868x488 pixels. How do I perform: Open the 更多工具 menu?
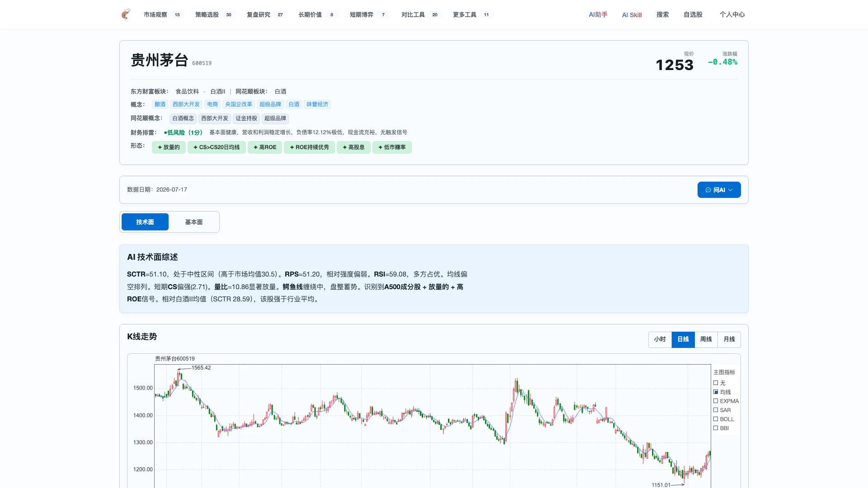tap(472, 14)
